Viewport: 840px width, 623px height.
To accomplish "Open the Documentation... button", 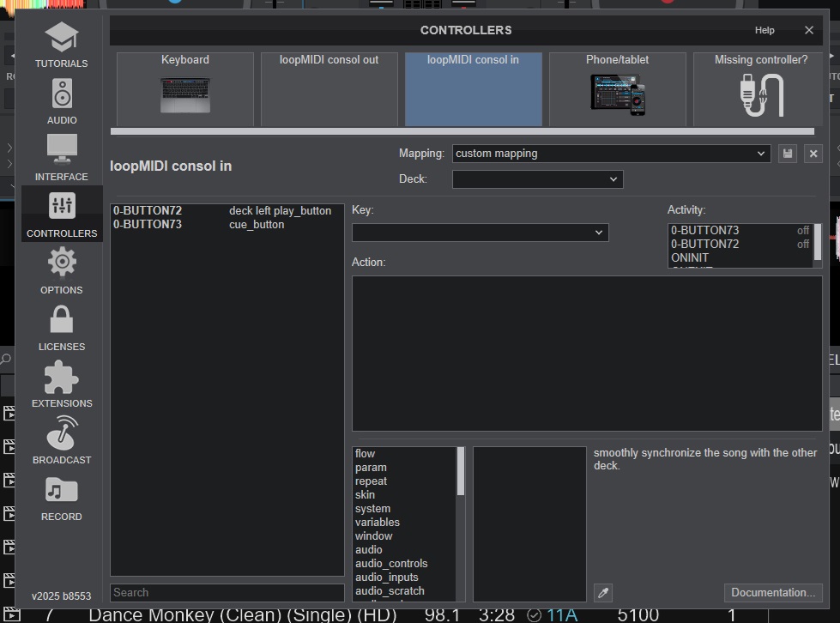I will click(773, 593).
